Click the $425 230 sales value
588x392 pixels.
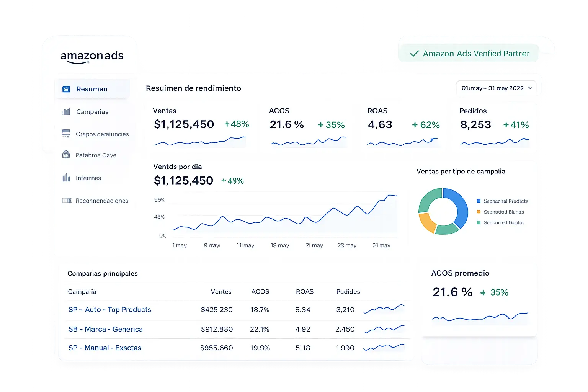217,310
